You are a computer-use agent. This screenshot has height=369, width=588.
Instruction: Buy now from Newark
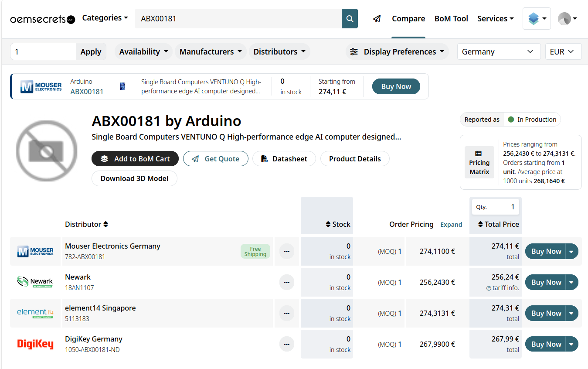click(546, 282)
